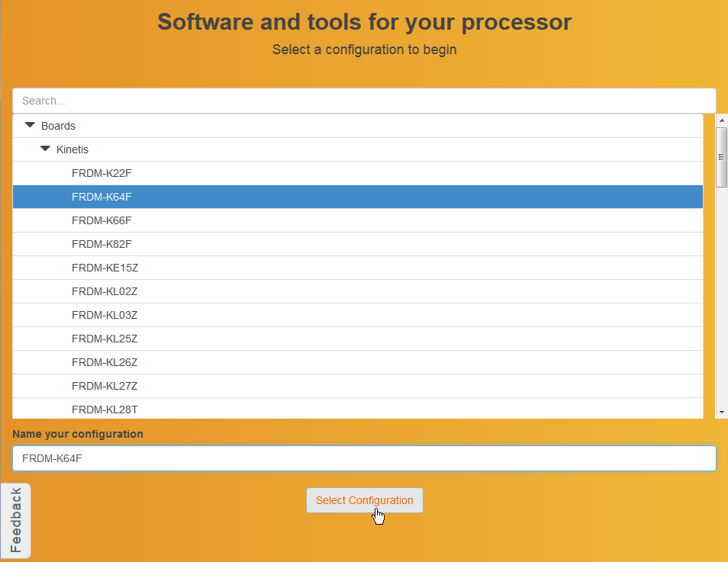The image size is (728, 562).
Task: Collapse the Boards tree node
Action: (31, 126)
